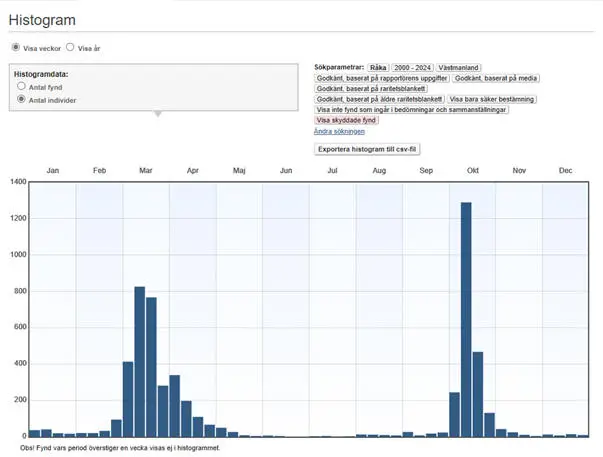Click the highest bar in March

140,362
